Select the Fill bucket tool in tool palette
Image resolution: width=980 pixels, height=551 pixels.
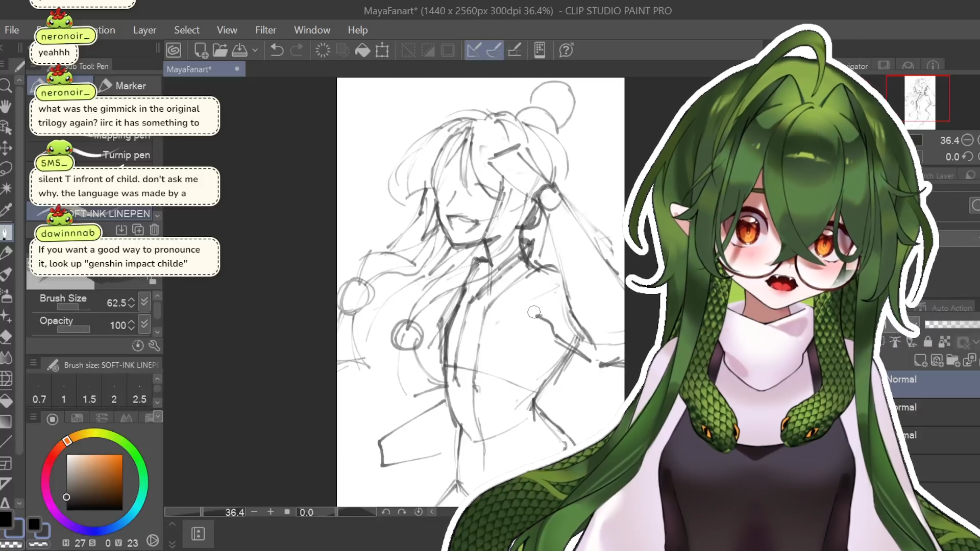click(6, 401)
